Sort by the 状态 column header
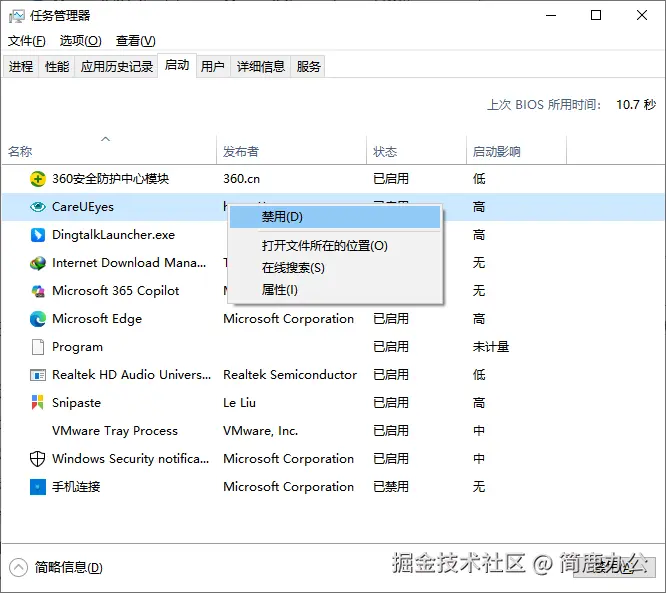This screenshot has height=593, width=666. tap(417, 152)
